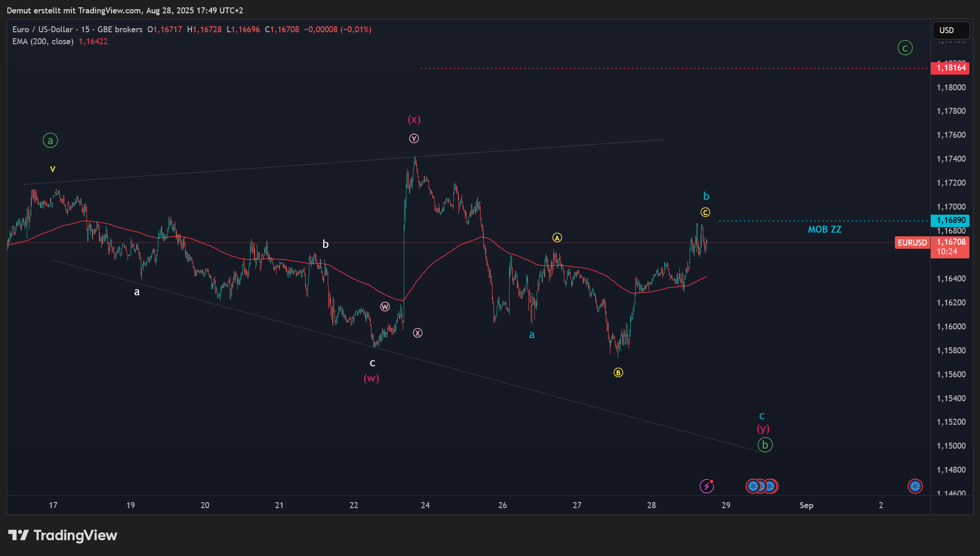The image size is (980, 556).
Task: Click the EU economic event icon near Sep 2
Action: point(915,486)
